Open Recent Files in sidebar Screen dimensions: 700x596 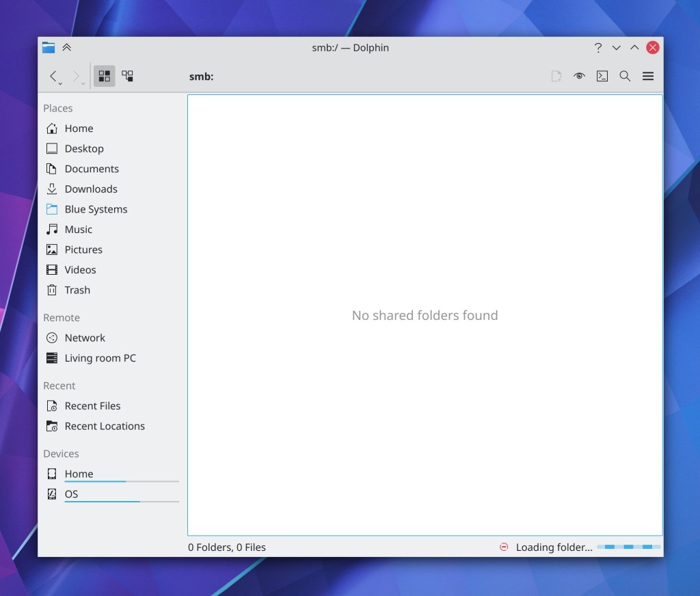92,406
